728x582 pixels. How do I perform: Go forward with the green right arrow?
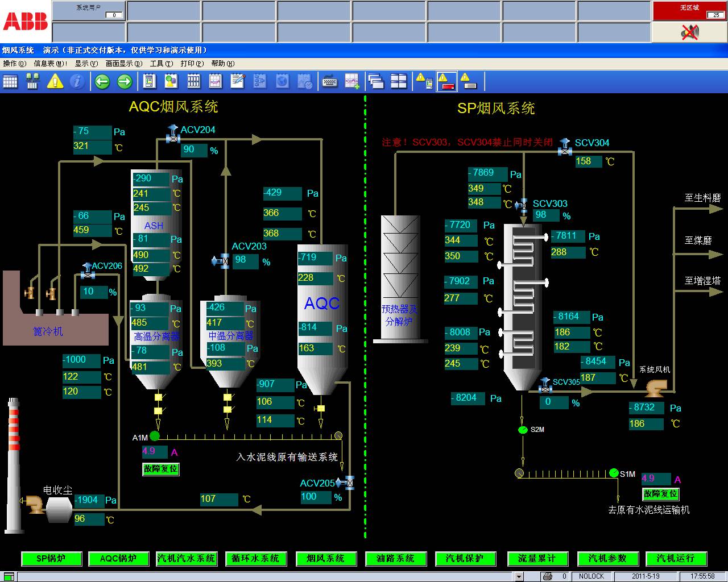pyautogui.click(x=124, y=82)
